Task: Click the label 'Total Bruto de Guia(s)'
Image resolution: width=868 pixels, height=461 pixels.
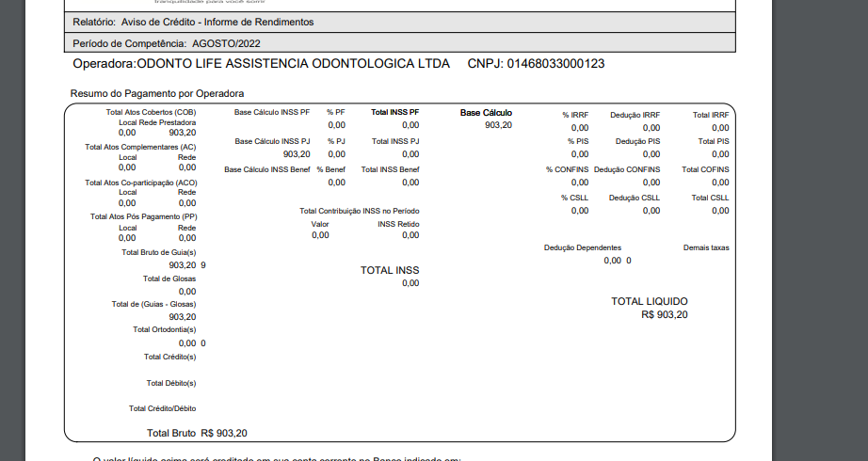Action: click(159, 252)
